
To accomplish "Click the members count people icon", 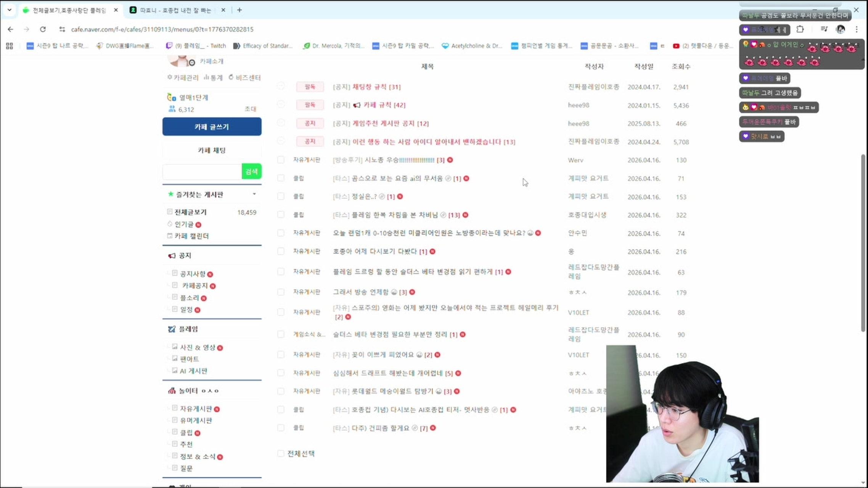I will click(172, 109).
